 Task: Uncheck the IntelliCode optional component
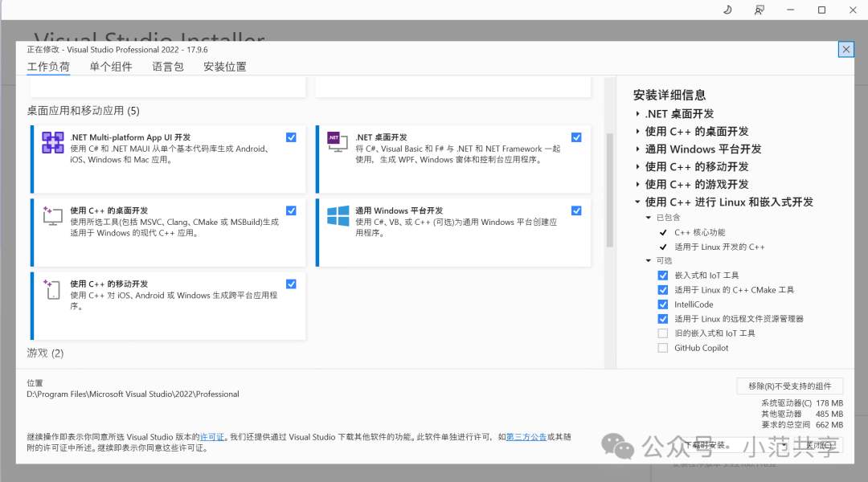662,304
